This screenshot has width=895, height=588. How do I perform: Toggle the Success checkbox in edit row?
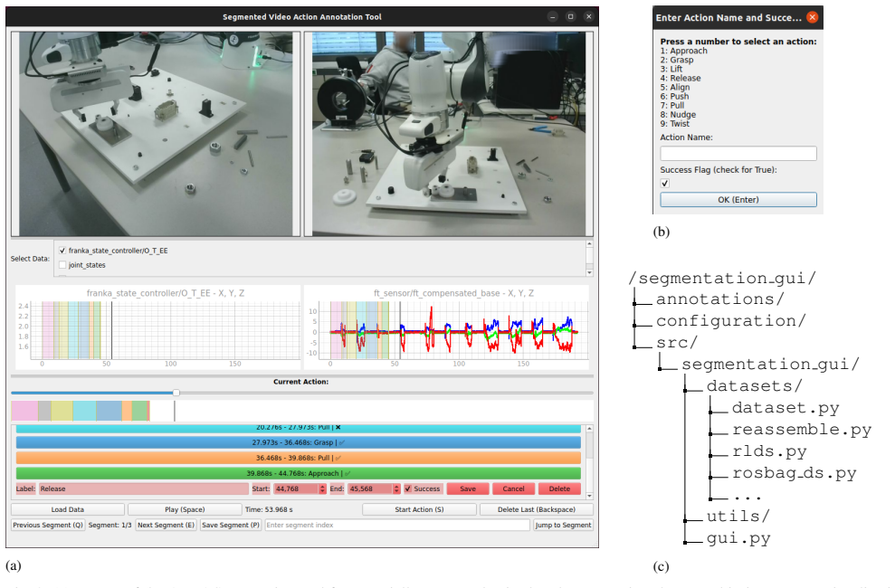pos(407,488)
